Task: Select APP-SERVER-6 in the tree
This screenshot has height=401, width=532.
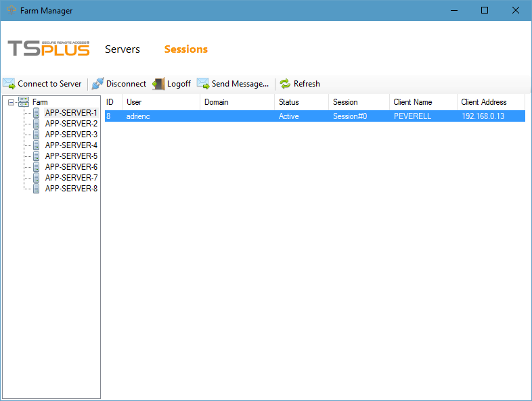Action: pos(71,167)
